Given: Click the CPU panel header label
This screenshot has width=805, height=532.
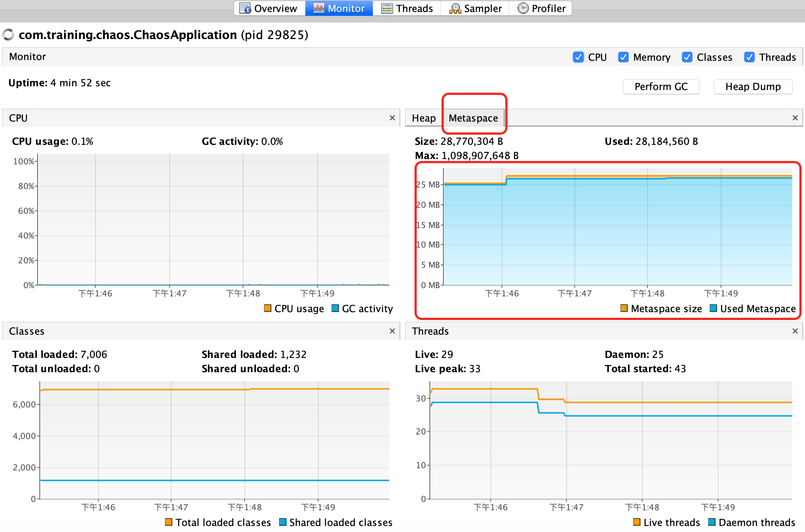Looking at the screenshot, I should [x=18, y=118].
